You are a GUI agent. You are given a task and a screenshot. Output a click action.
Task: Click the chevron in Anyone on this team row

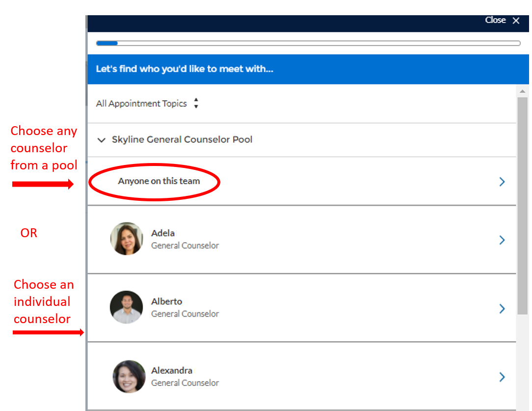[502, 182]
